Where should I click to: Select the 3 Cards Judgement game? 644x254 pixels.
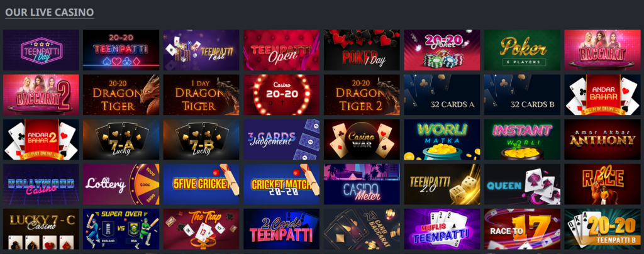pyautogui.click(x=281, y=140)
